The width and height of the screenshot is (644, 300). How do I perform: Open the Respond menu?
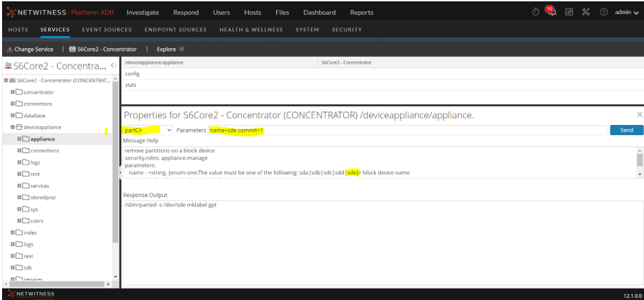point(186,13)
